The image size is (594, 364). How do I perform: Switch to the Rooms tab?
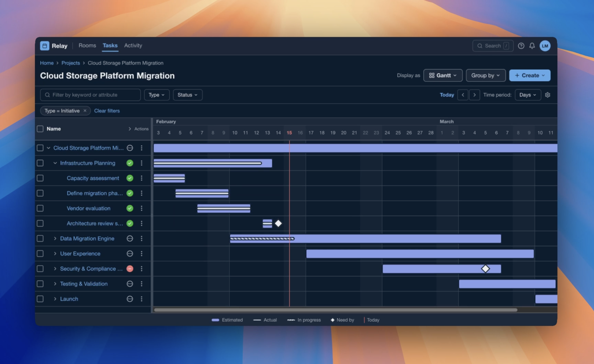[x=87, y=45]
